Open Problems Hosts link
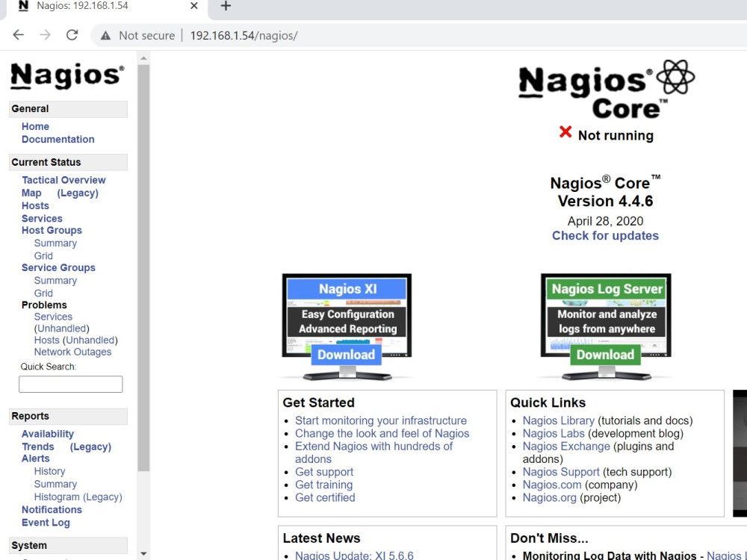Image resolution: width=747 pixels, height=560 pixels. pos(46,340)
